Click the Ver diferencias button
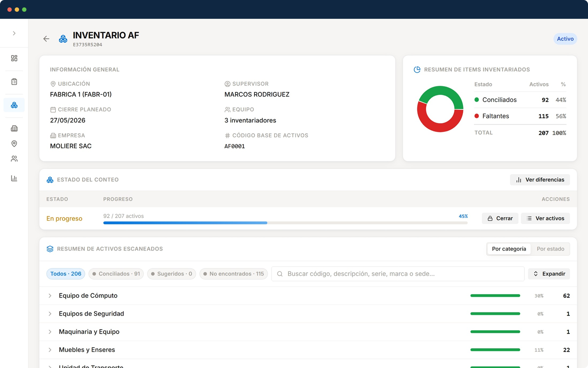Viewport: 588px width, 368px height. click(540, 180)
